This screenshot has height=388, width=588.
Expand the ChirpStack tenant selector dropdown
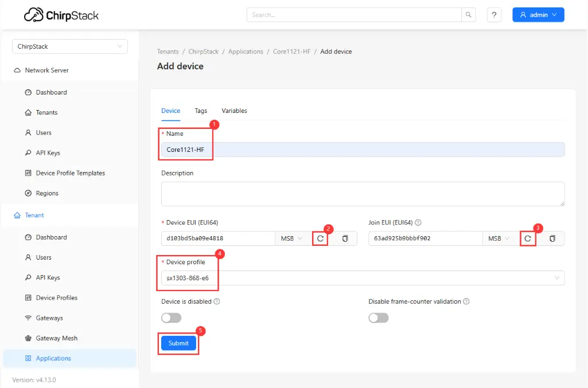[x=69, y=46]
